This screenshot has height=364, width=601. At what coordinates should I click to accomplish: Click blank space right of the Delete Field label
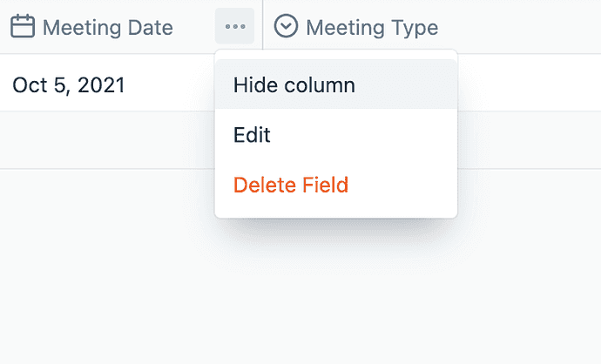point(401,185)
